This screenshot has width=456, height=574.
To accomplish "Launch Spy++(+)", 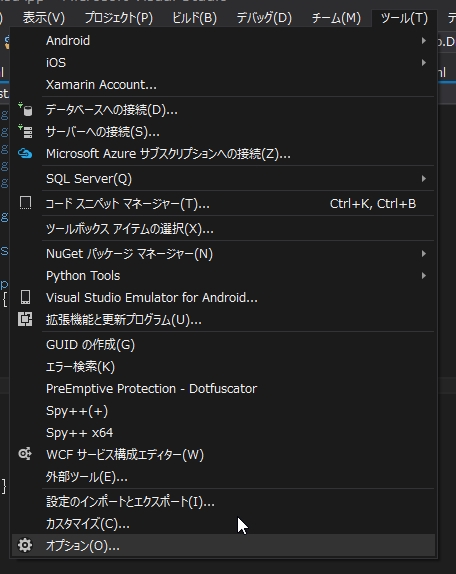I will (x=223, y=410).
